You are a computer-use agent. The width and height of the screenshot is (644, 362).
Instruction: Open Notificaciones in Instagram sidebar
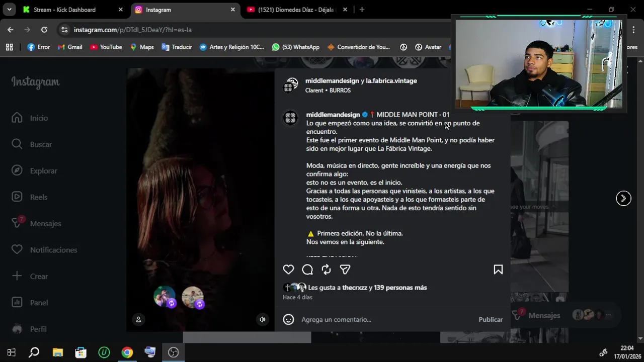pyautogui.click(x=44, y=250)
